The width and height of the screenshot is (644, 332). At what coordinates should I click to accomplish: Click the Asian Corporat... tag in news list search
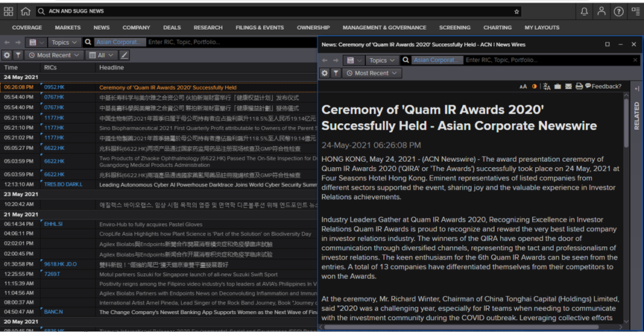tap(120, 42)
